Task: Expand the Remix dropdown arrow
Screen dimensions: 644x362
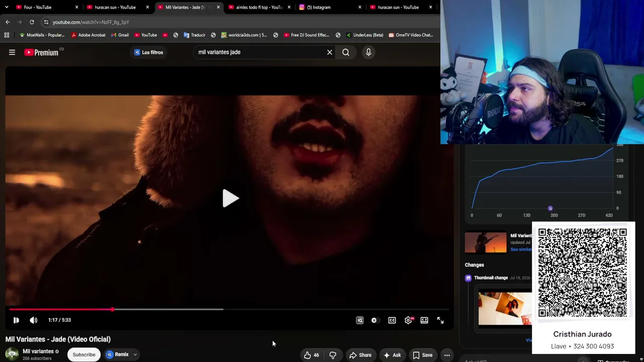Action: [135, 354]
